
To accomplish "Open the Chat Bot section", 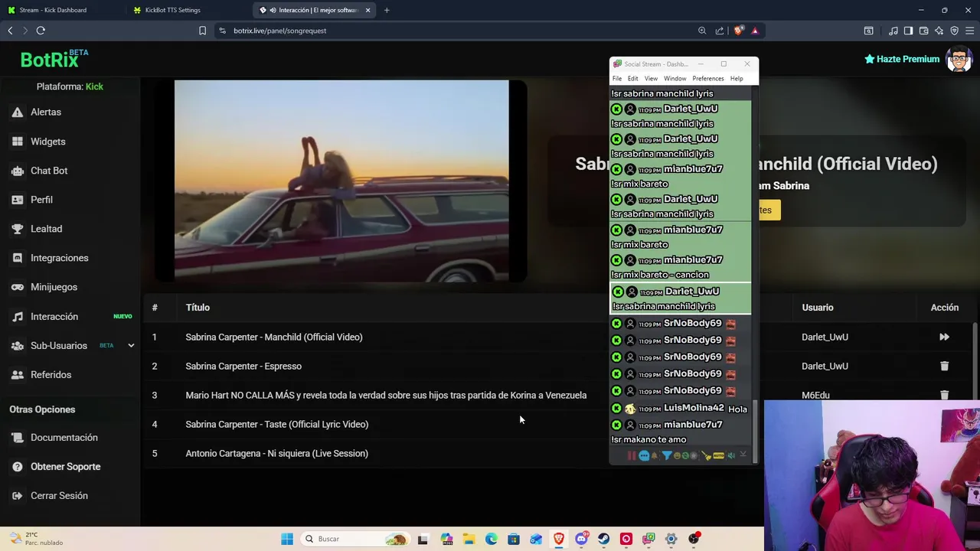I will (x=49, y=171).
